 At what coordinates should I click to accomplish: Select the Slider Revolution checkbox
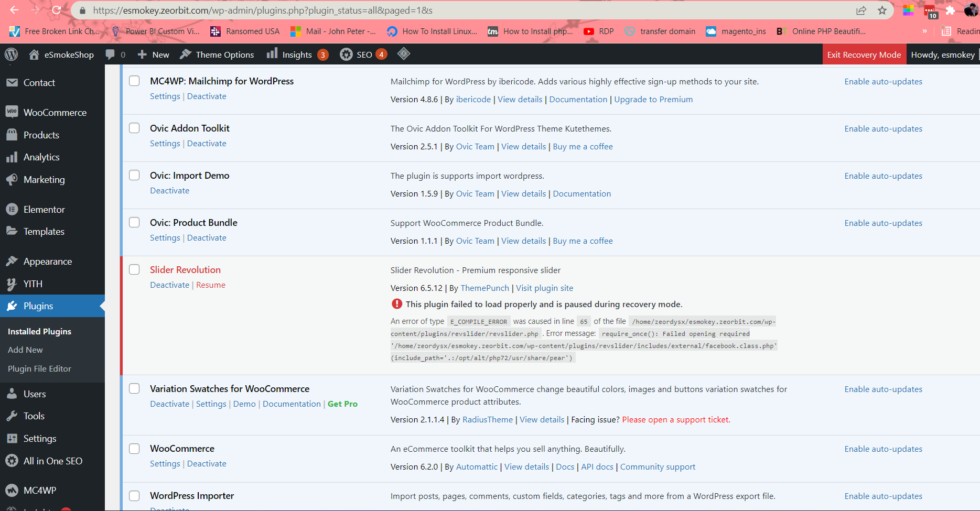[x=134, y=269]
